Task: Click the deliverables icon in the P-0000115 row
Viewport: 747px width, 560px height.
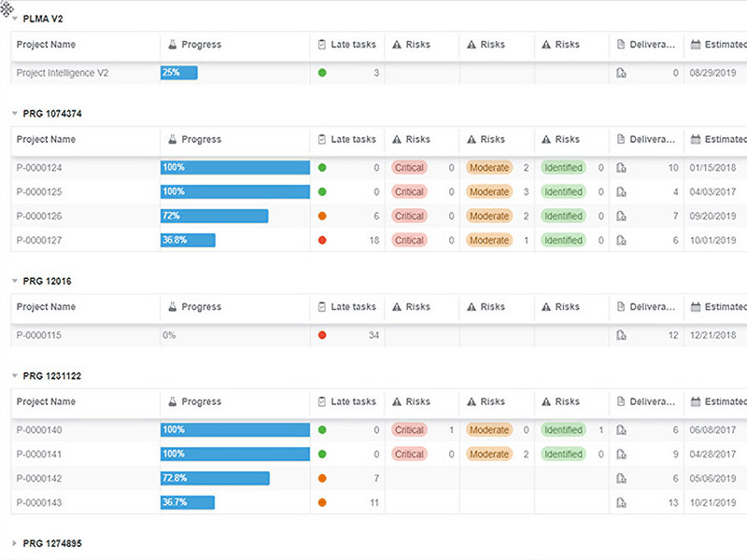Action: coord(621,335)
